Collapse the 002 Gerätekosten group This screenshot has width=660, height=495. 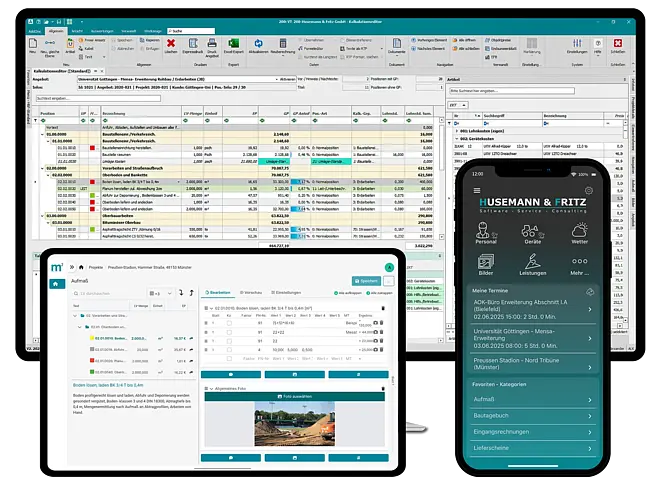point(457,138)
